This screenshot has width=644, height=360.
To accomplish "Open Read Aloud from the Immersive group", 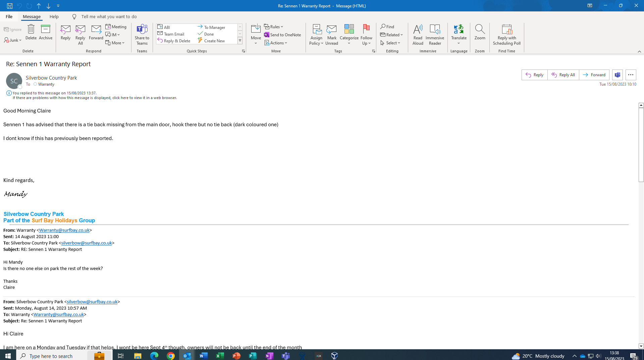I will tap(418, 35).
